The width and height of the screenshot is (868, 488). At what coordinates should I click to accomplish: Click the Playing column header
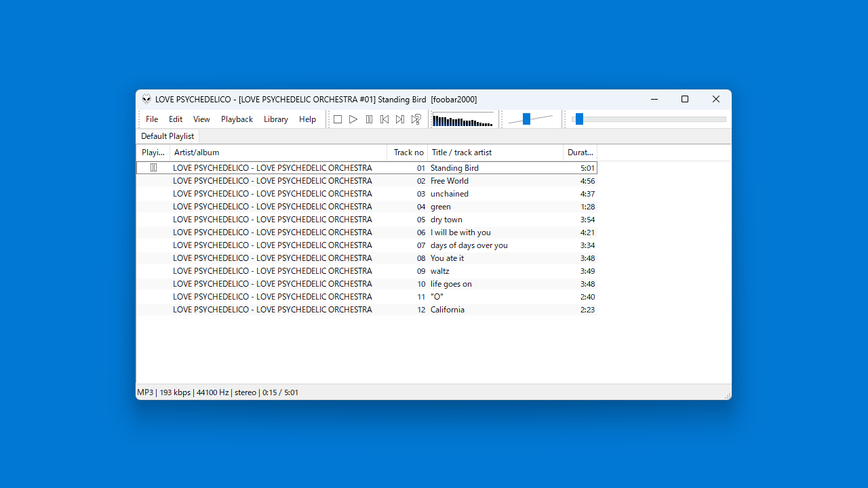153,152
